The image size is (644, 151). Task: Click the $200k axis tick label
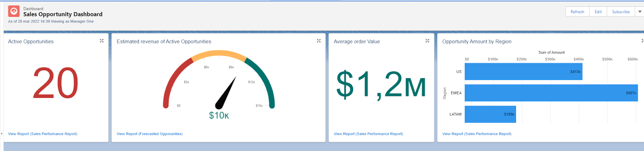[x=522, y=59]
